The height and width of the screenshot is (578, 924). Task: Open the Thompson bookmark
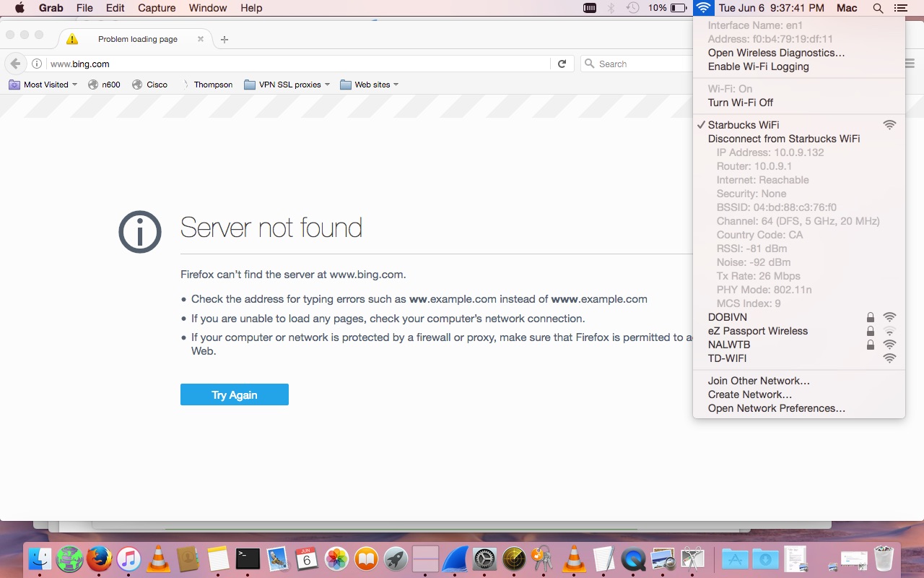pyautogui.click(x=206, y=85)
